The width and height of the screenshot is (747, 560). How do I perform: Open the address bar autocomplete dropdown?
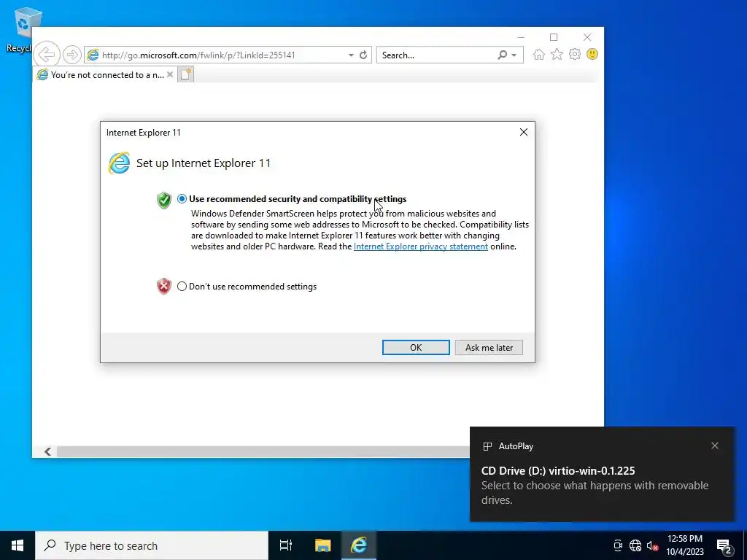pyautogui.click(x=351, y=55)
